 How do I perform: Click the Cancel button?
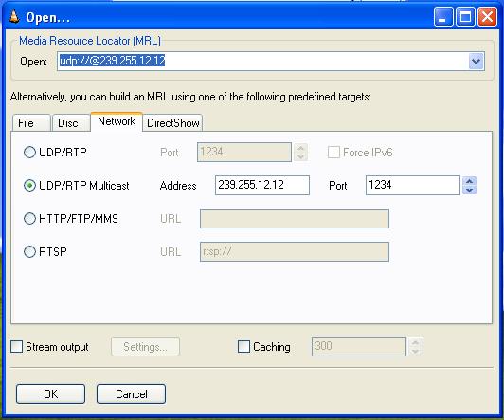tap(131, 394)
